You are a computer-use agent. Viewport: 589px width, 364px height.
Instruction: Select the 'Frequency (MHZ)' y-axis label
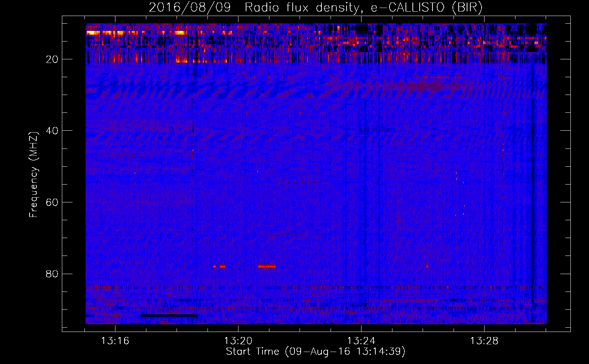point(33,175)
